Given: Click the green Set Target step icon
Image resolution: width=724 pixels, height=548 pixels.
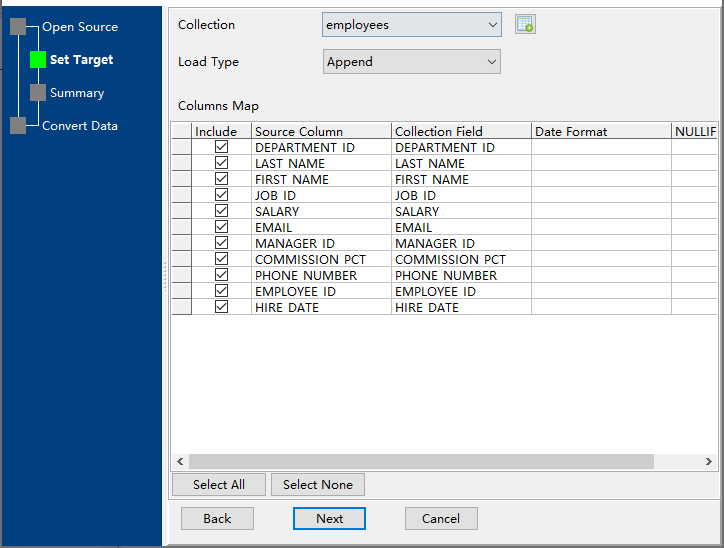Looking at the screenshot, I should pyautogui.click(x=38, y=60).
